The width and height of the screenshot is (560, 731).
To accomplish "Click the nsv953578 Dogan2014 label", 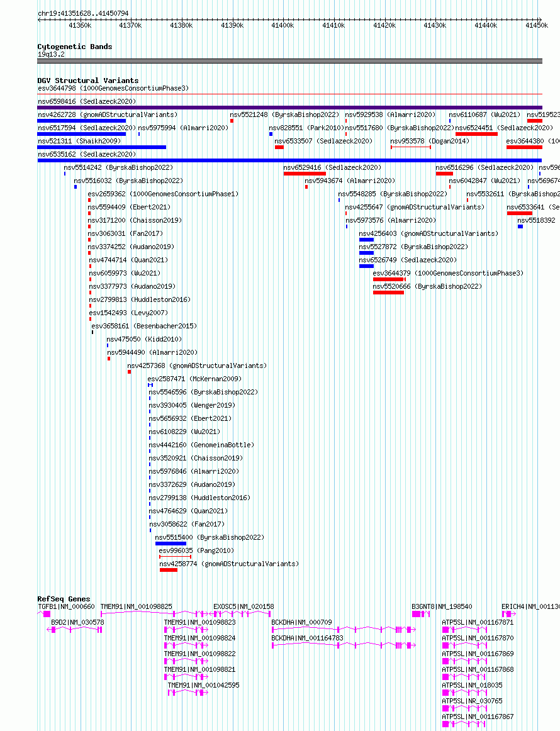I will [x=430, y=141].
